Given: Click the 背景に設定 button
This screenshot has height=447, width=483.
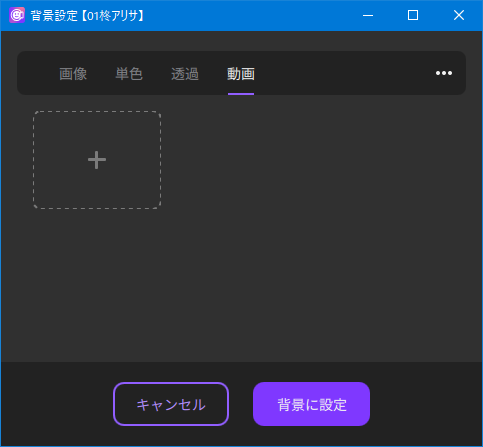Looking at the screenshot, I should 311,404.
